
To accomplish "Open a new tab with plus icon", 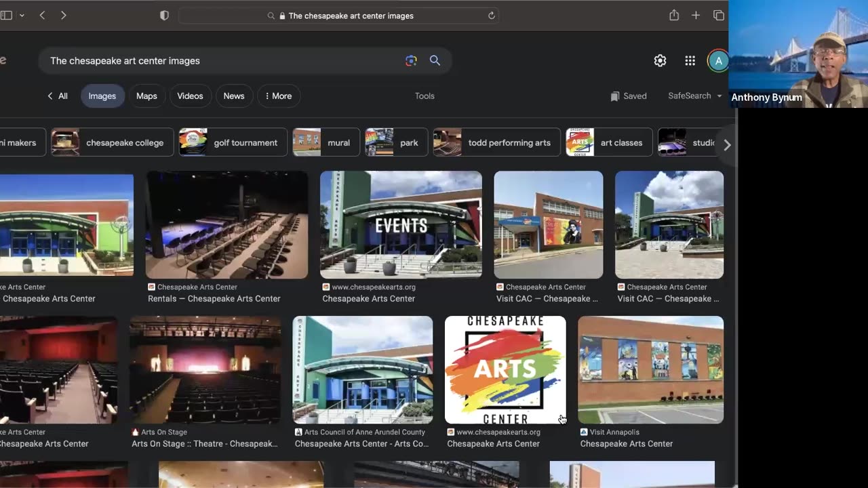I will point(696,16).
